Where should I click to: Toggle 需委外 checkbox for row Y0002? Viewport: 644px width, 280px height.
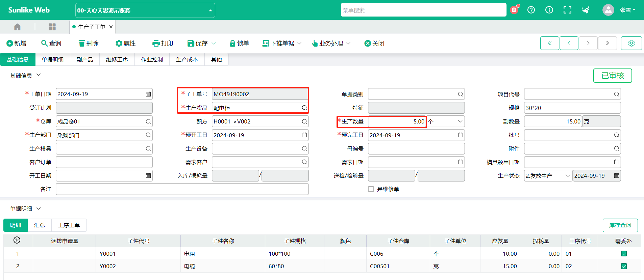coord(624,266)
